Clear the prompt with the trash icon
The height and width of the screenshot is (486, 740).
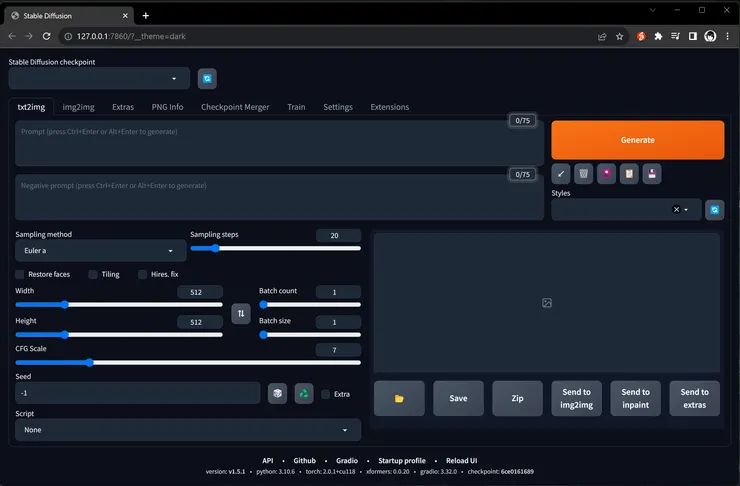[x=583, y=174]
